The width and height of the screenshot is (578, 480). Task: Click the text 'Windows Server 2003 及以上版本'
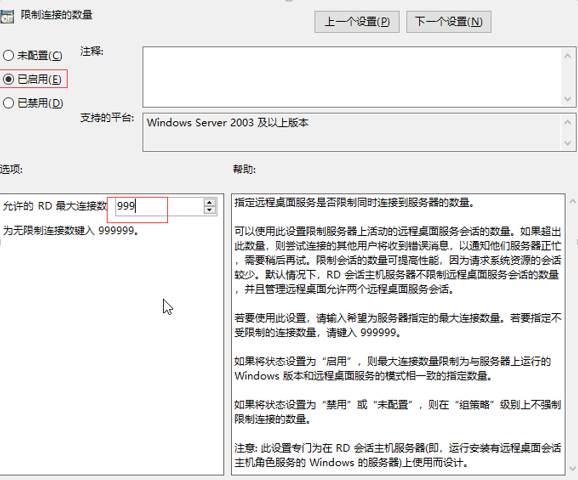(x=227, y=122)
